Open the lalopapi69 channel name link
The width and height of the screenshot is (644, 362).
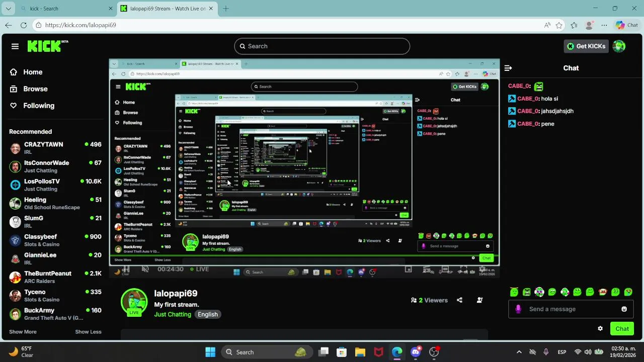pos(176,293)
